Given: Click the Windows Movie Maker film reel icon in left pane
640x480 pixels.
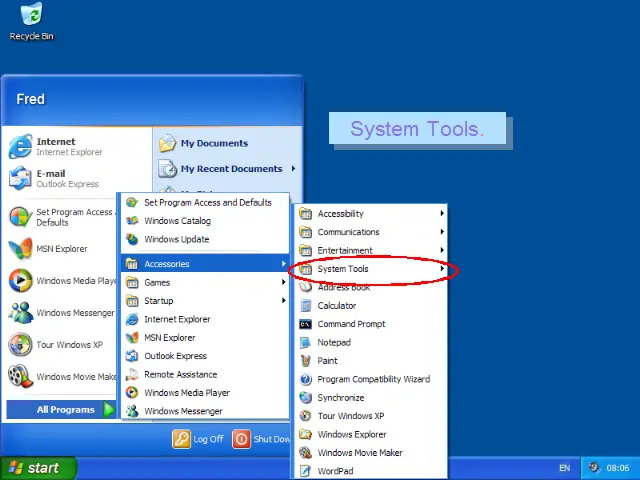Looking at the screenshot, I should click(20, 376).
